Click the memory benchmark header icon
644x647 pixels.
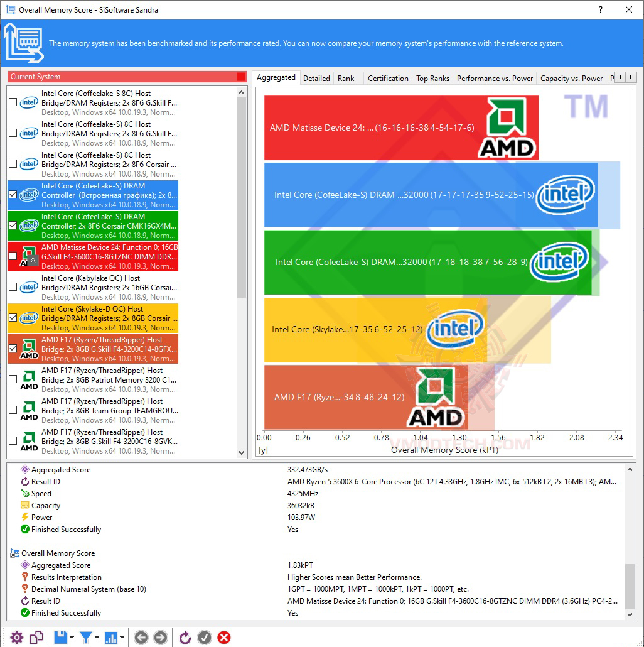(23, 43)
